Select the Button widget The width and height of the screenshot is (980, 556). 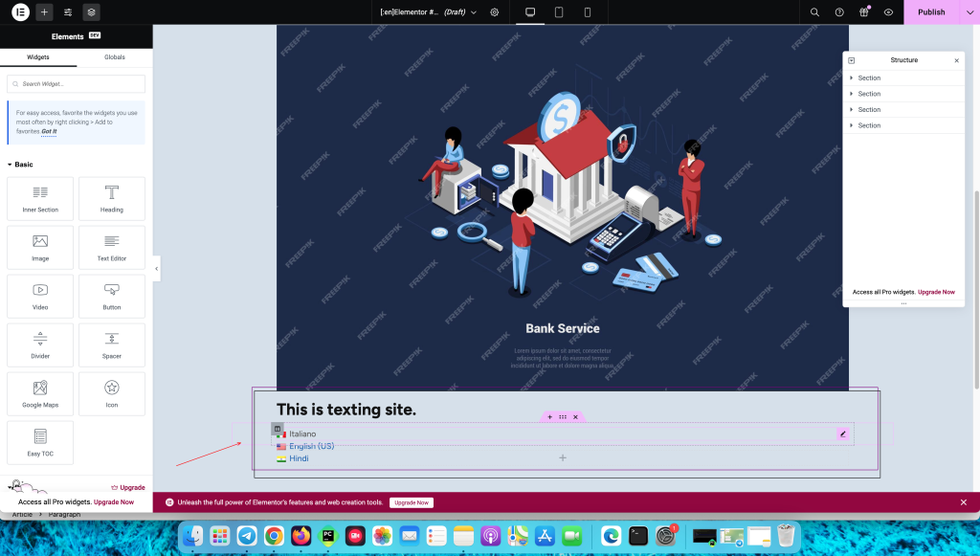(x=112, y=296)
